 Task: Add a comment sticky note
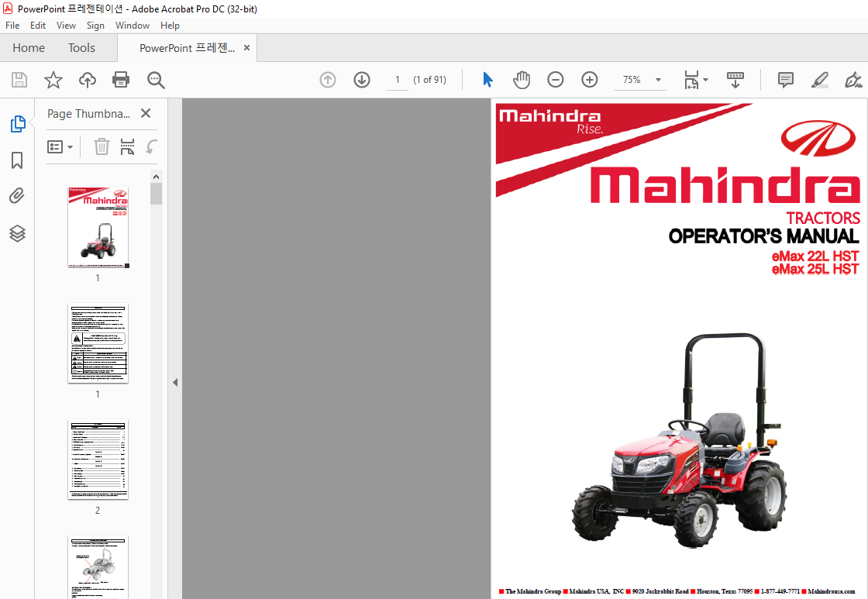pyautogui.click(x=786, y=80)
